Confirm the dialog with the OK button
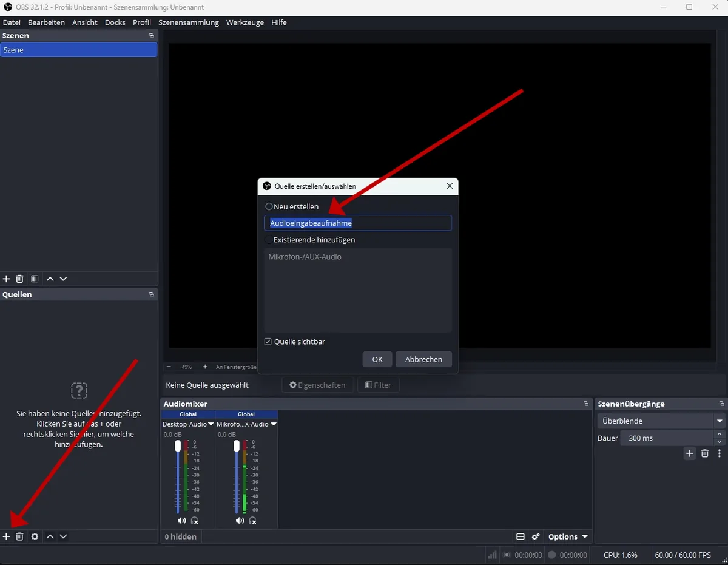 click(x=377, y=359)
